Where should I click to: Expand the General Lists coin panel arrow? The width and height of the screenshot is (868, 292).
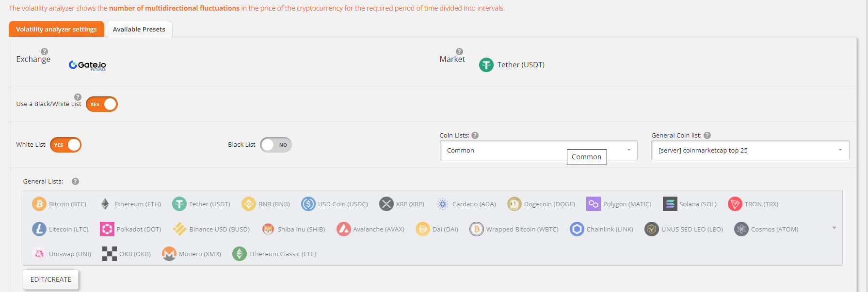834,228
